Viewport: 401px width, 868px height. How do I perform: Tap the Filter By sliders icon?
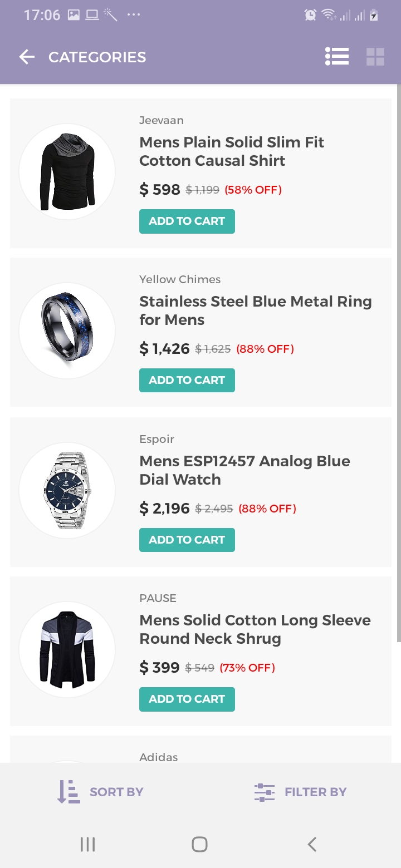(265, 792)
